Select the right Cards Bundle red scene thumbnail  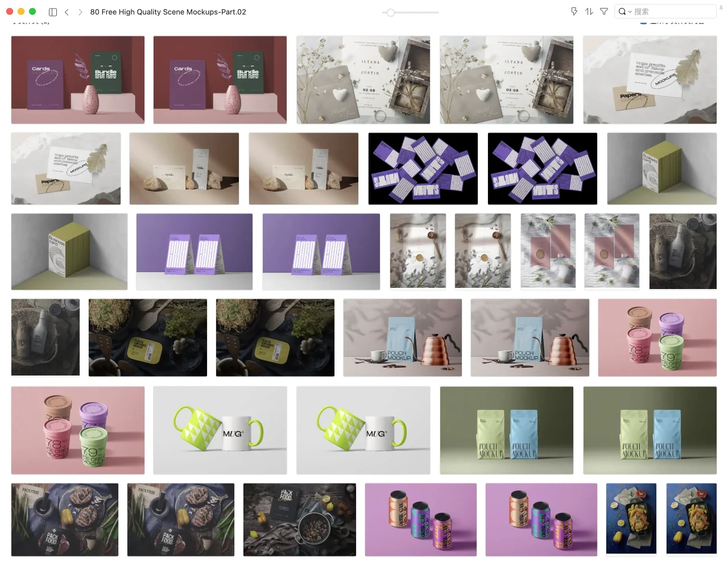(x=220, y=80)
